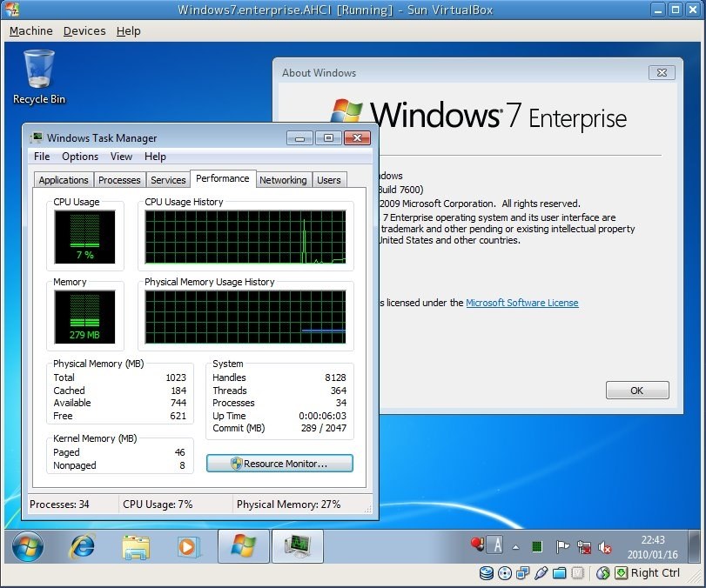This screenshot has height=588, width=706.
Task: Switch to the Processes tab
Action: tap(119, 180)
